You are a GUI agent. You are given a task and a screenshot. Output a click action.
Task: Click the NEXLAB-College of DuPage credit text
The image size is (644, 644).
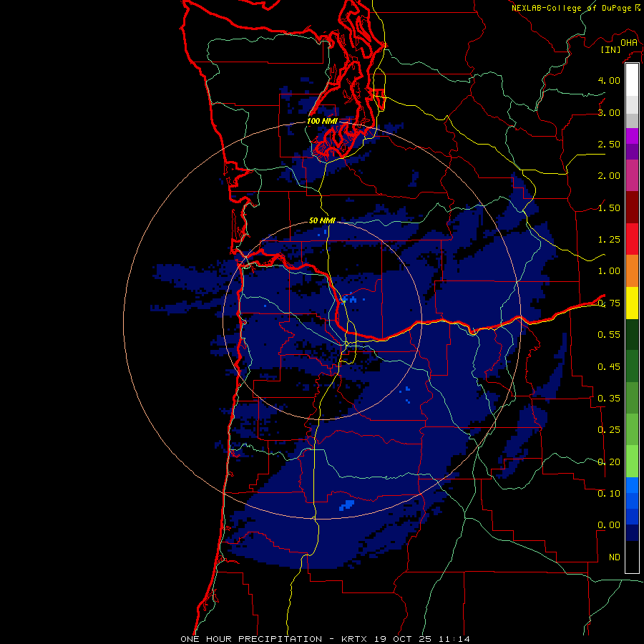(x=571, y=8)
